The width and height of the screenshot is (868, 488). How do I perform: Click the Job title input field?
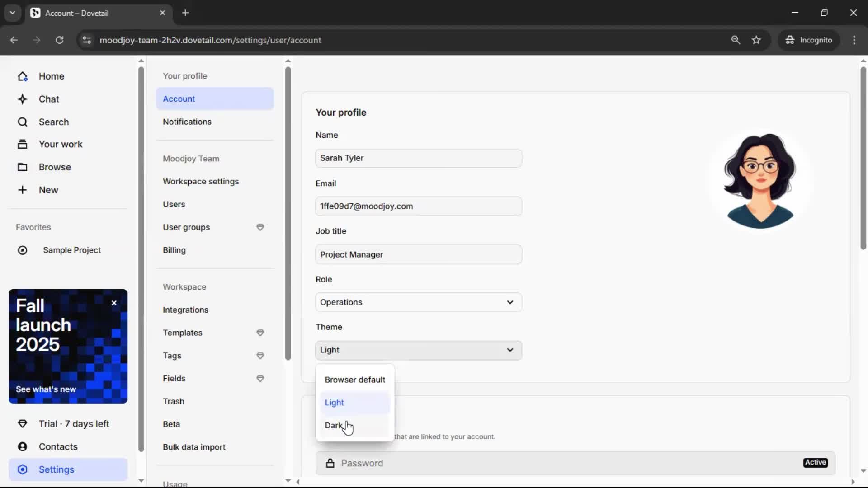[418, 254]
